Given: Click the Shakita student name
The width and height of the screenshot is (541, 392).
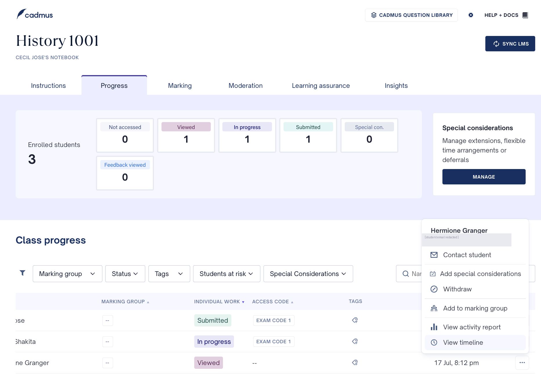Looking at the screenshot, I should pos(26,342).
